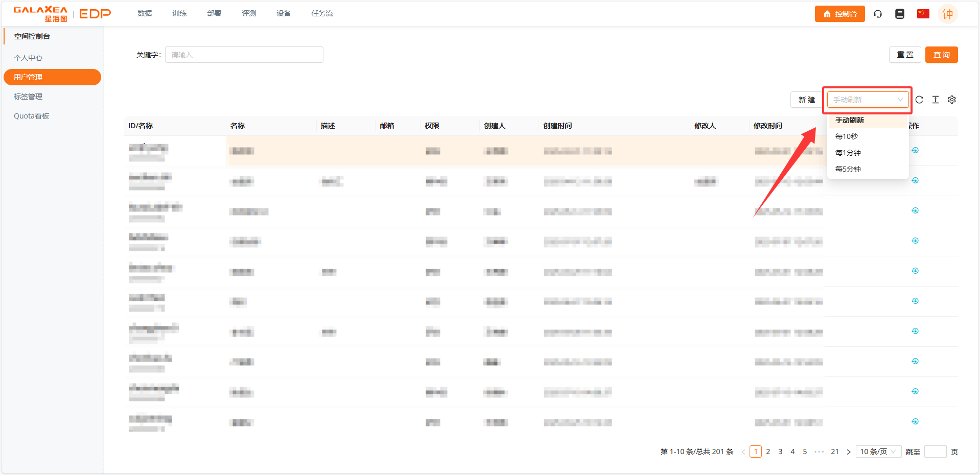The height and width of the screenshot is (475, 980).
Task: Click the 新建 create button
Action: click(x=806, y=100)
